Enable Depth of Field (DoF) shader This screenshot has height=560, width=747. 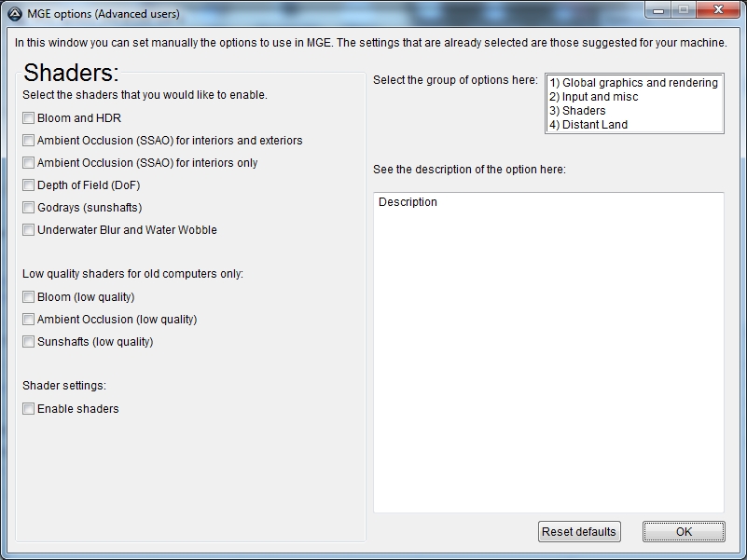point(29,185)
